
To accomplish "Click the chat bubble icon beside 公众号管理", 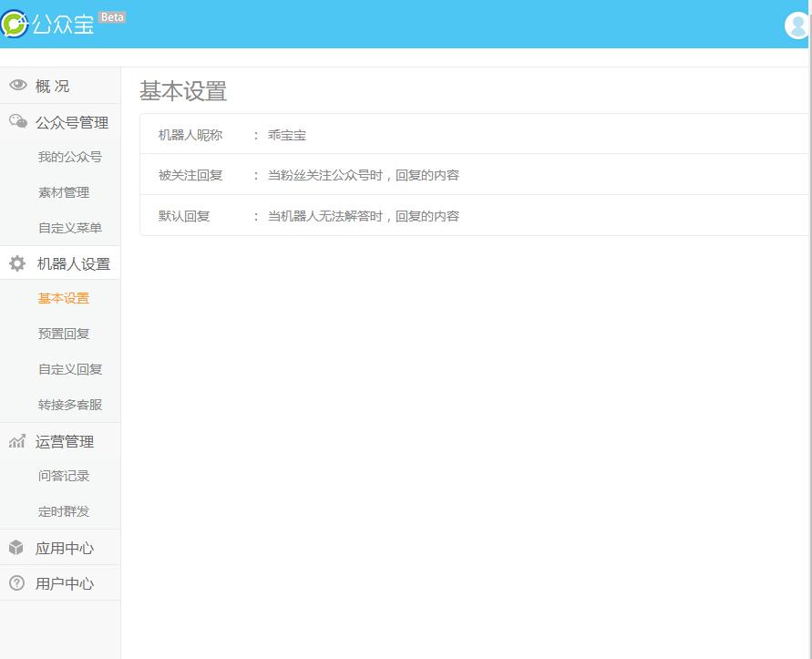I will pyautogui.click(x=18, y=122).
